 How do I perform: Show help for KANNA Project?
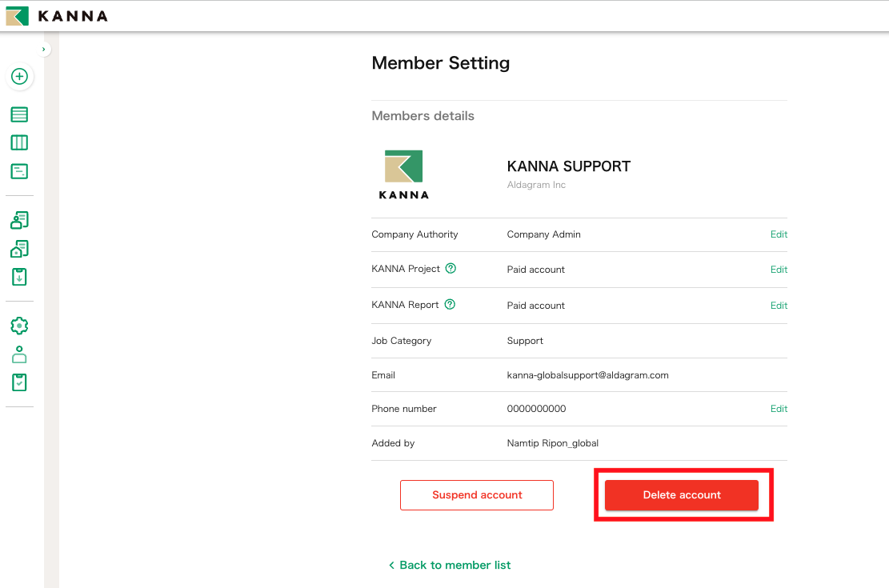click(450, 269)
